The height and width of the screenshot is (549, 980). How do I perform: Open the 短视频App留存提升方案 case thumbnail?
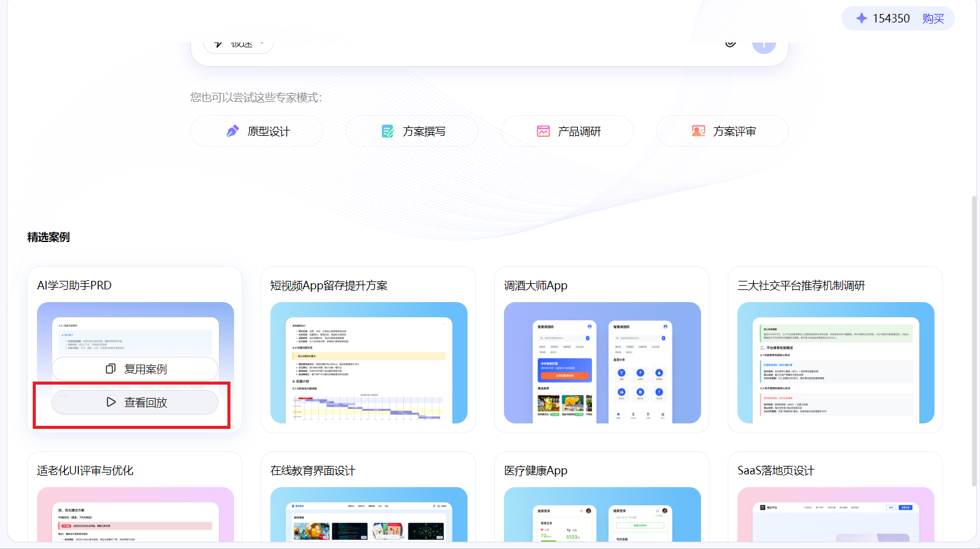(369, 363)
